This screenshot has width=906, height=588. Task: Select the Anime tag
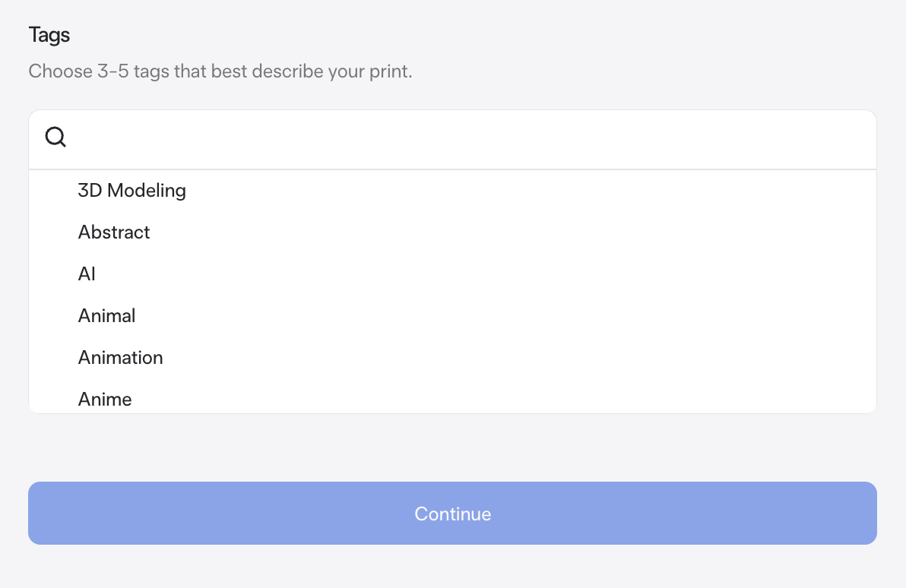[452, 399]
